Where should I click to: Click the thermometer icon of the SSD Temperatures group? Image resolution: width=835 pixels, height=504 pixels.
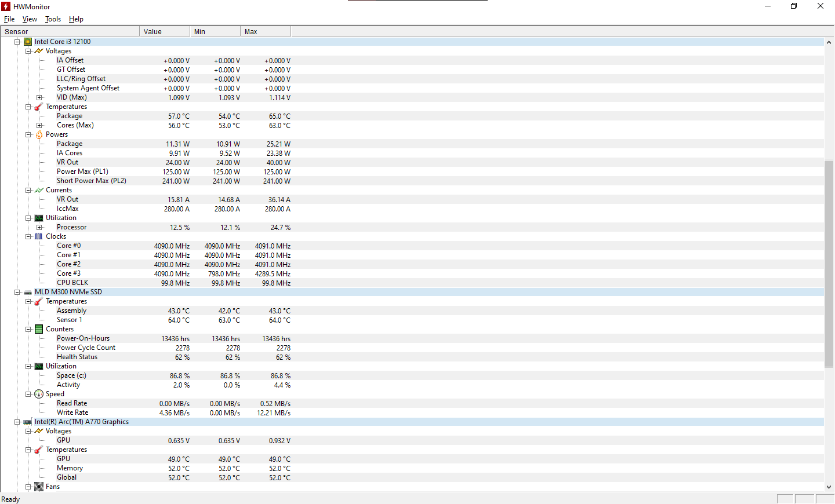39,301
